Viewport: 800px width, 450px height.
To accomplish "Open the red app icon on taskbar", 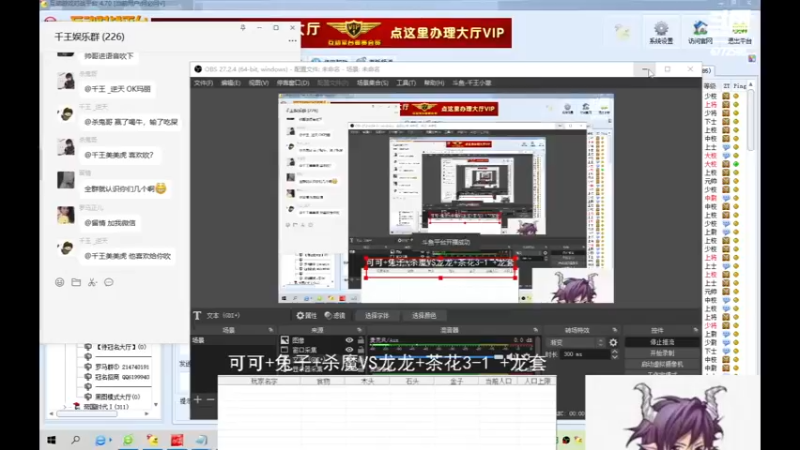I will click(x=177, y=440).
